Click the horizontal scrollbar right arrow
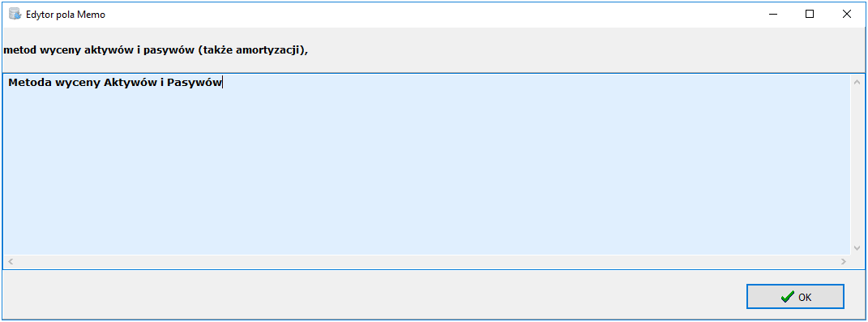Screen dimensions: 868x322 [844, 262]
